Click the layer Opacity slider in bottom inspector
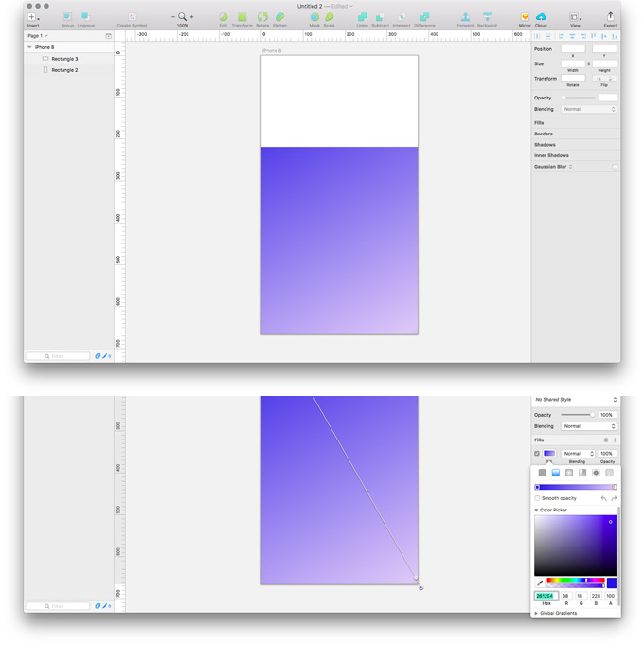644x646 pixels. (578, 415)
